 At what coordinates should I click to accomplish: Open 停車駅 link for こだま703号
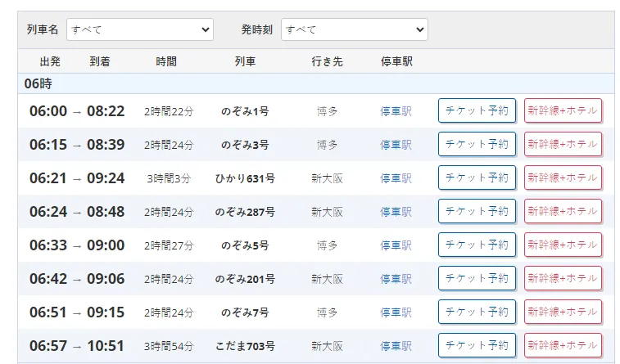396,346
